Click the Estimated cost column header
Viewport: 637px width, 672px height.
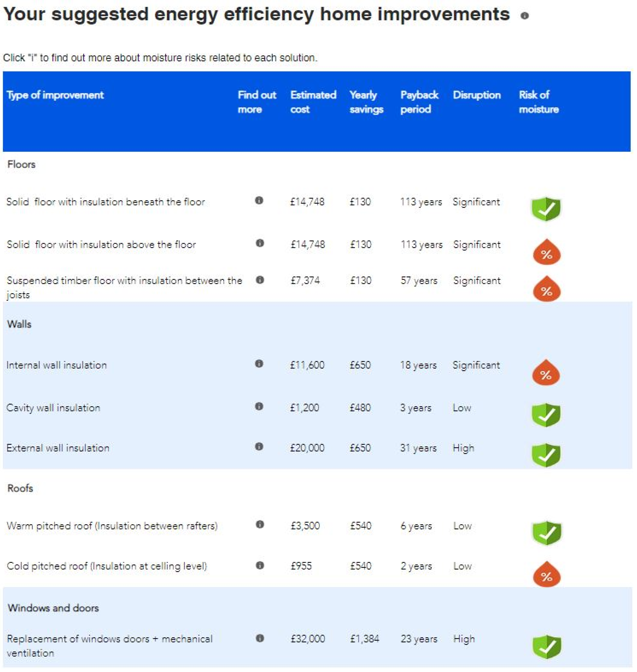tap(313, 102)
